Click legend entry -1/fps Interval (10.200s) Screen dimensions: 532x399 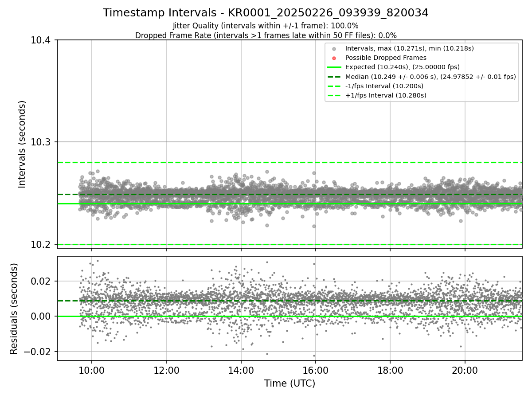pos(384,86)
